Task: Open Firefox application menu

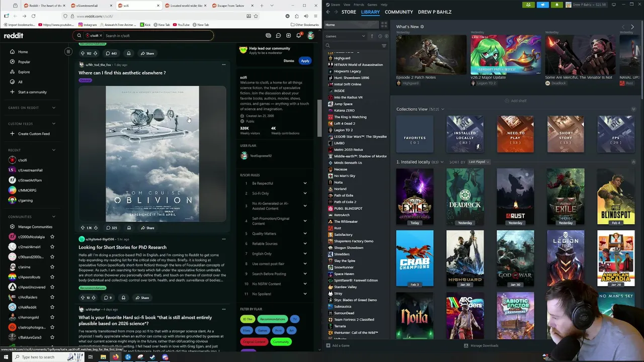Action: (315, 16)
